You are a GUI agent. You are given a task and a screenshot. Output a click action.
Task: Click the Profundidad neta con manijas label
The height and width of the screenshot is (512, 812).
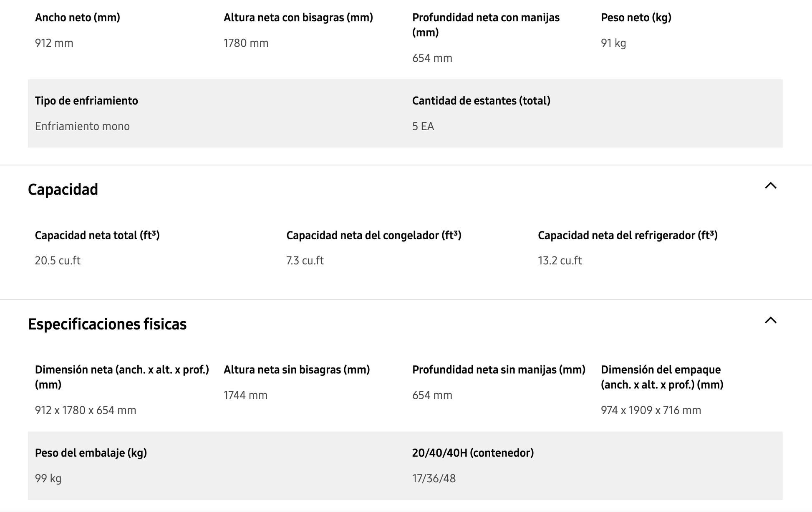[486, 25]
